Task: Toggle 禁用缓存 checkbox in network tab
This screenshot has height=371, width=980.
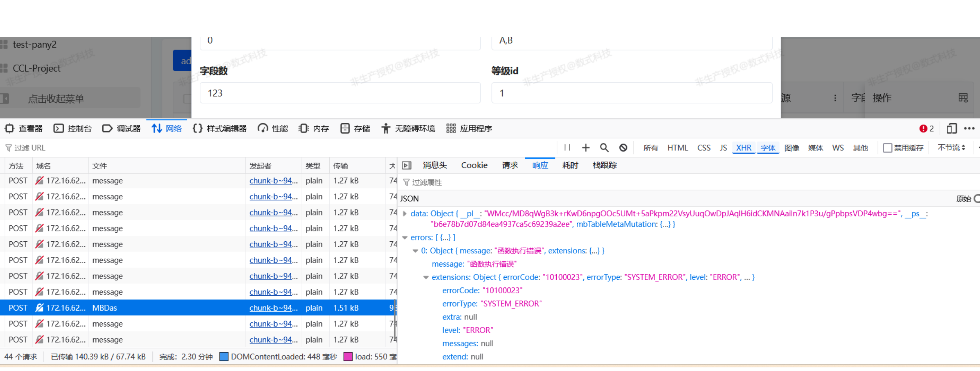Action: click(x=886, y=147)
